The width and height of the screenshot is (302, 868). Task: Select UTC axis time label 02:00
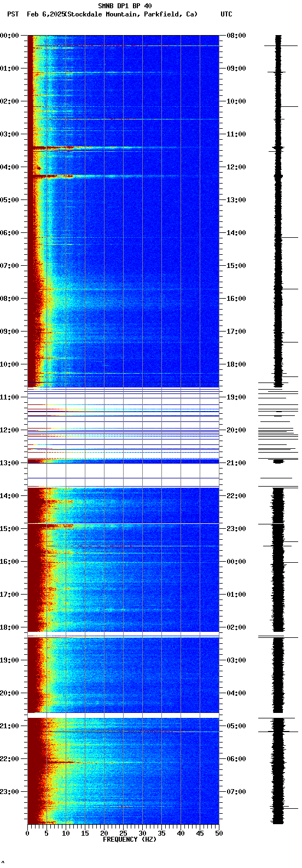pos(236,627)
